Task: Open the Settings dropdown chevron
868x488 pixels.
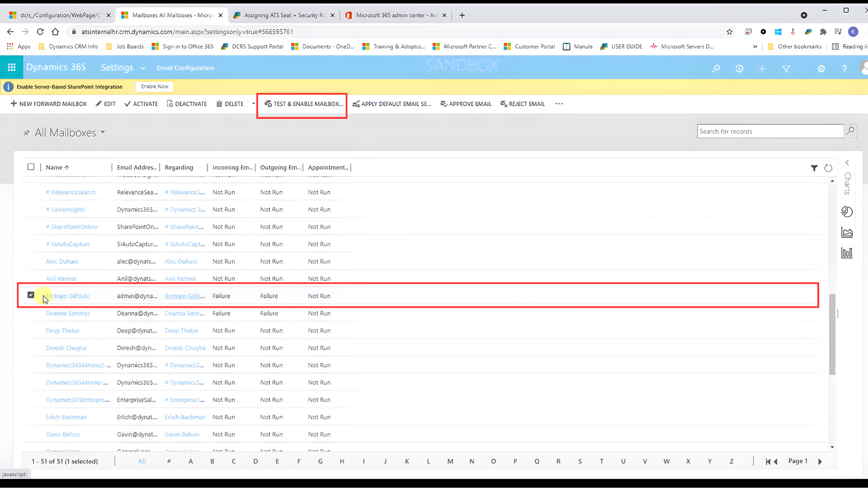Action: (143, 68)
